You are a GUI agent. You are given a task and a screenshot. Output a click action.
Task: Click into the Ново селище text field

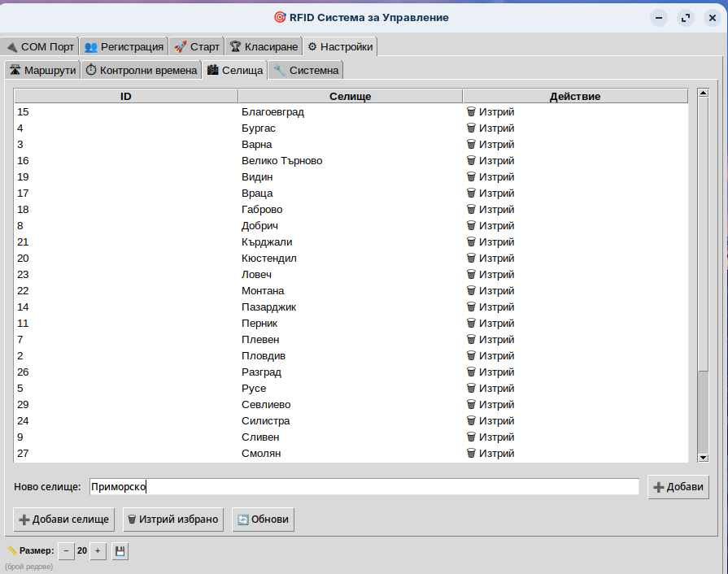(364, 487)
